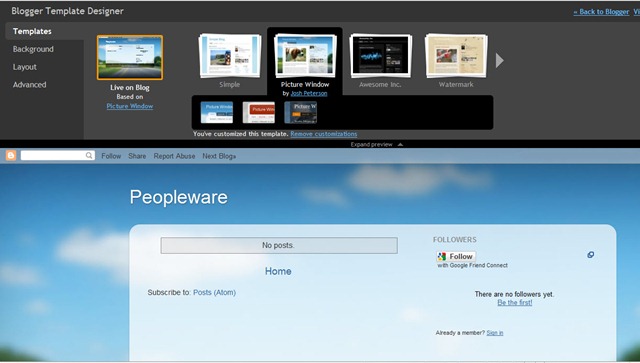Click the orange Blogger logo icon
This screenshot has width=640, height=363.
coord(11,156)
